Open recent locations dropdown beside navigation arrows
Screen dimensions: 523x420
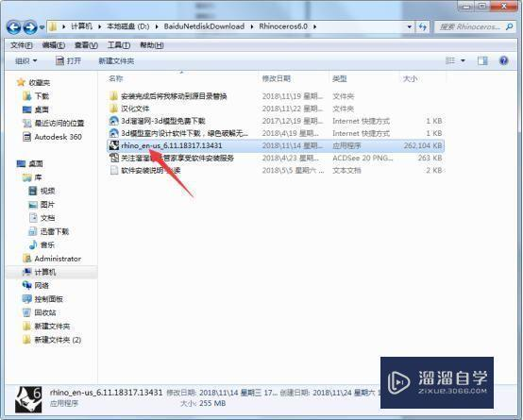coord(42,27)
